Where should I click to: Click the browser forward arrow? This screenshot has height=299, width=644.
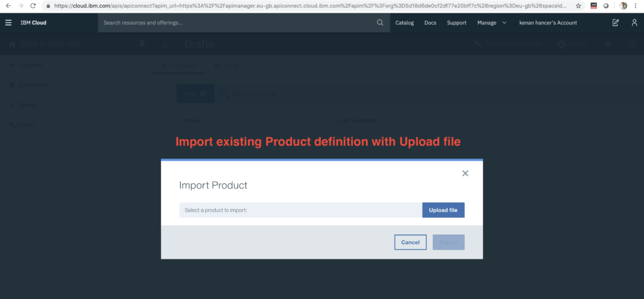pyautogui.click(x=21, y=6)
